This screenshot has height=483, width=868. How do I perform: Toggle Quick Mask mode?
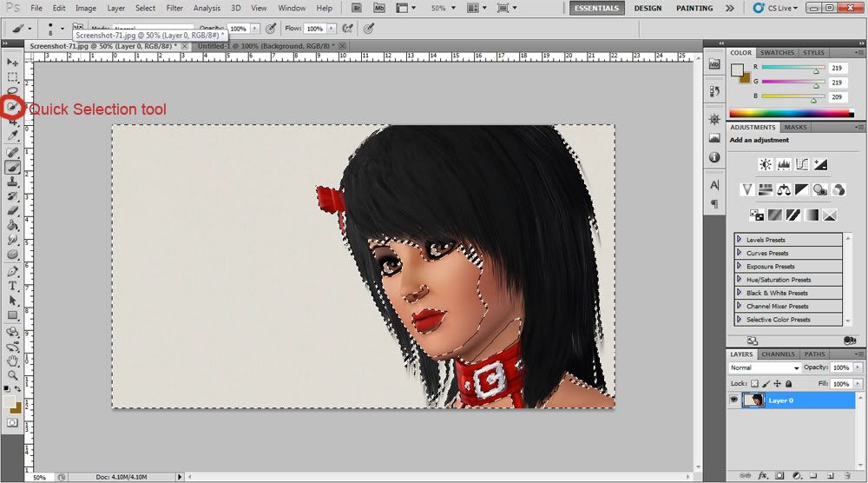tap(12, 422)
